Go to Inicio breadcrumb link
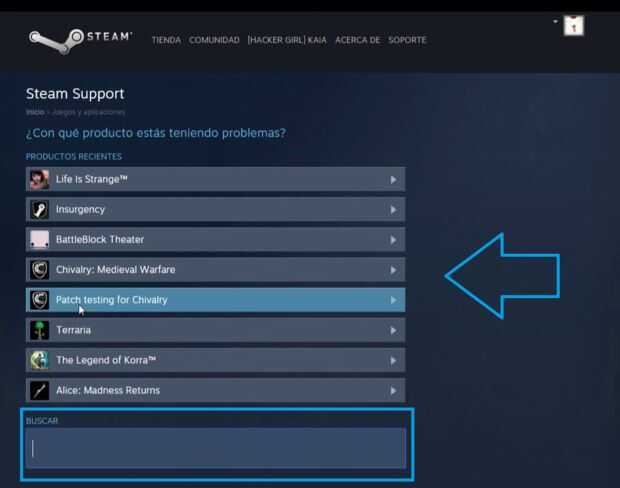Viewport: 620px width, 488px height. (x=35, y=112)
